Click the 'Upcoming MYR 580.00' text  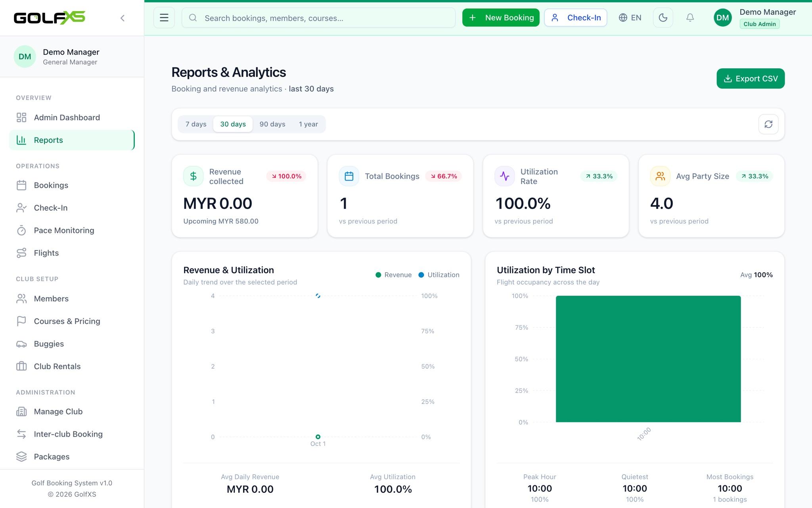click(221, 221)
